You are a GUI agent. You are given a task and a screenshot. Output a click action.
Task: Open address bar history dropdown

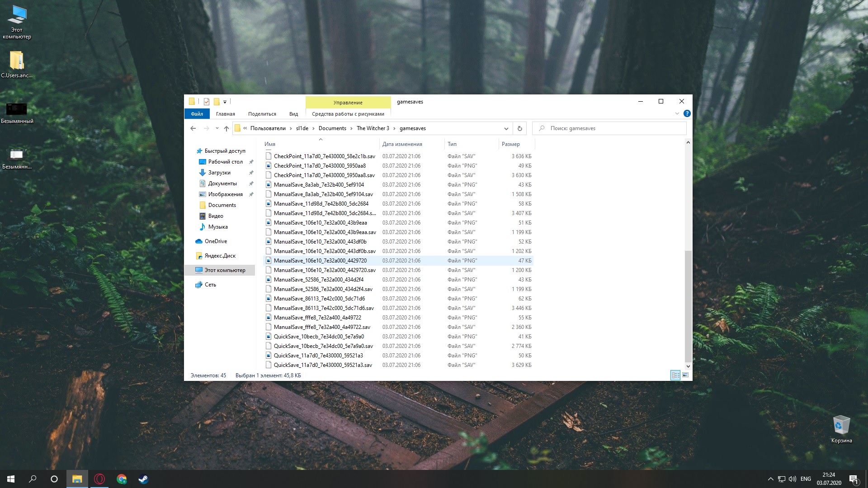(506, 128)
